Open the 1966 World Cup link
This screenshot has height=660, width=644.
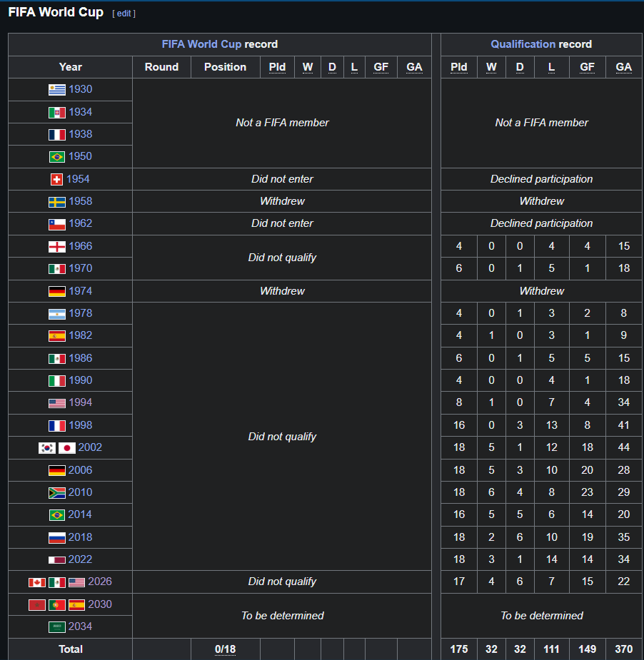[x=81, y=246]
